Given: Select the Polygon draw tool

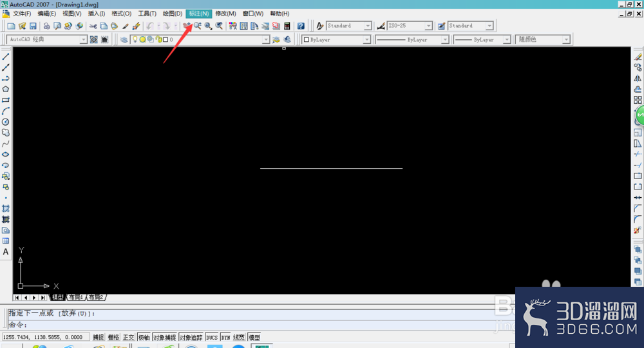Looking at the screenshot, I should 6,89.
